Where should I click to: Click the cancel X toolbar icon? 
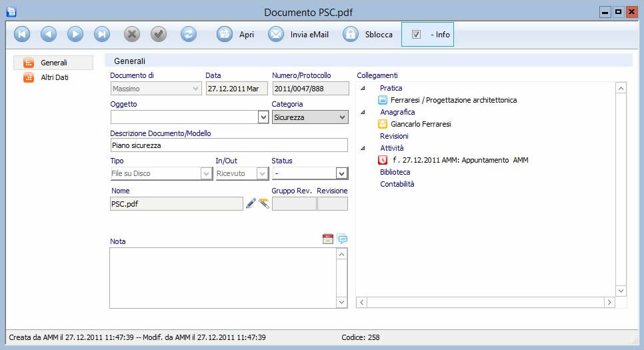pos(132,34)
